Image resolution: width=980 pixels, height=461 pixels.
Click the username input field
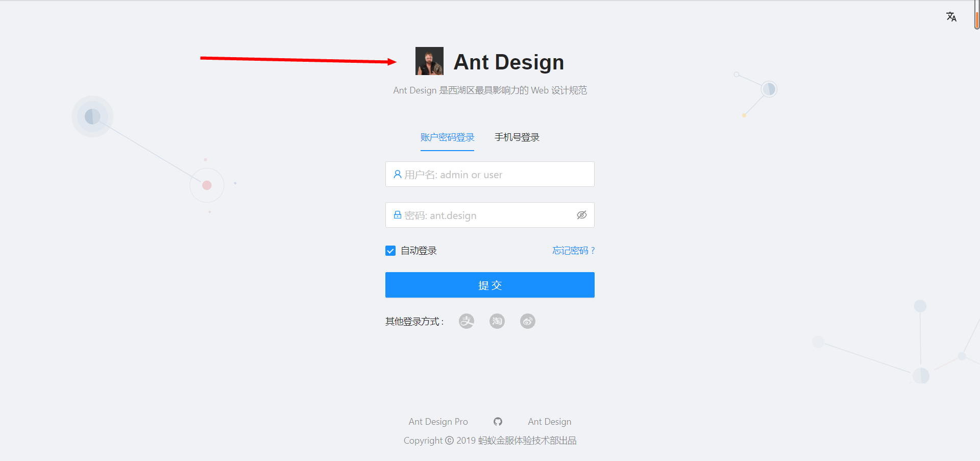[x=490, y=174]
